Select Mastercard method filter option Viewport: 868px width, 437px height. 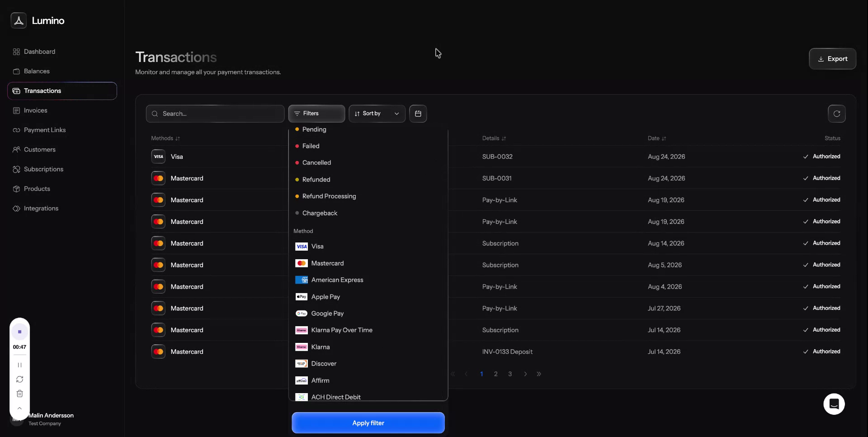pos(368,263)
